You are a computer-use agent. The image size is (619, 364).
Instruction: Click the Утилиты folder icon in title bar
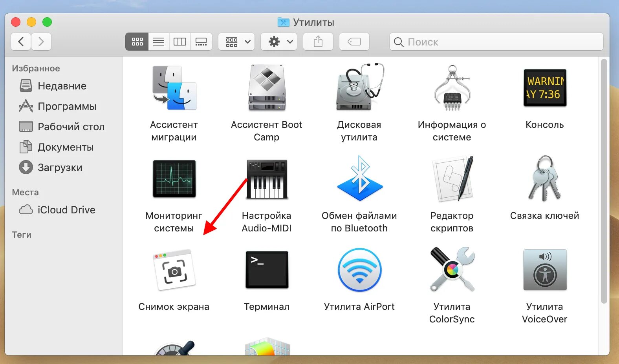(x=283, y=22)
